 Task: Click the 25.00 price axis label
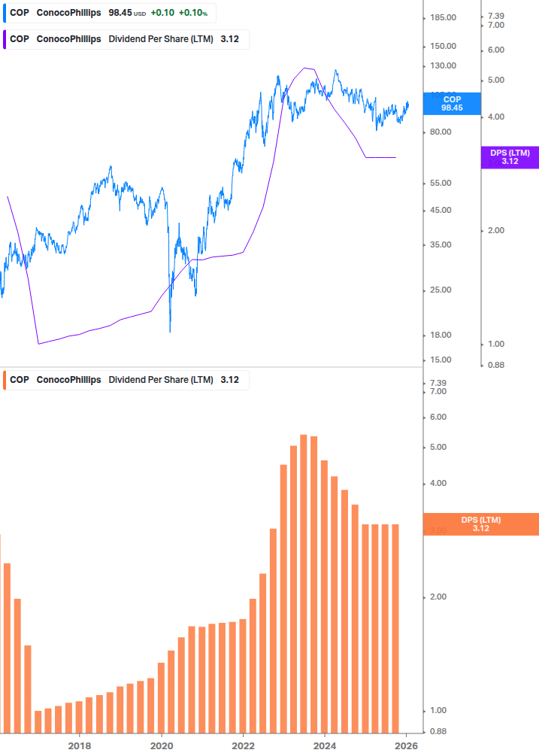(x=441, y=290)
